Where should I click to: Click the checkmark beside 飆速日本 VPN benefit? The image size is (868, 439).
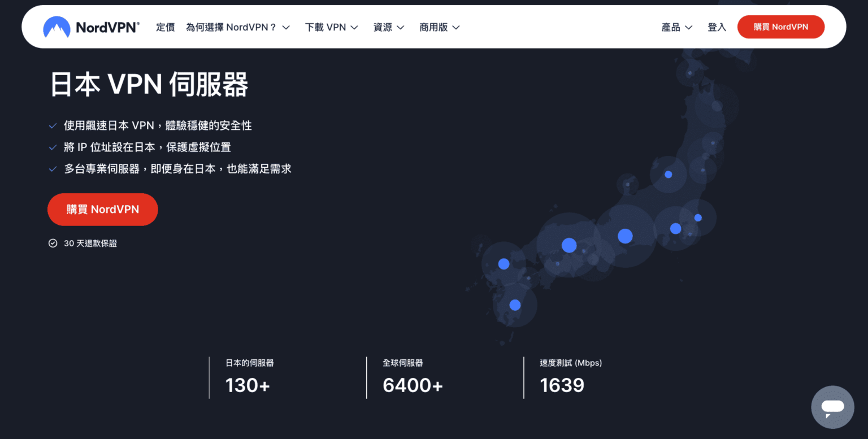tap(53, 125)
